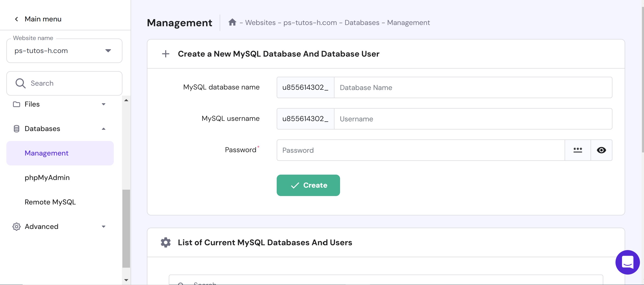Show password with the eye icon
The width and height of the screenshot is (644, 285).
(601, 150)
